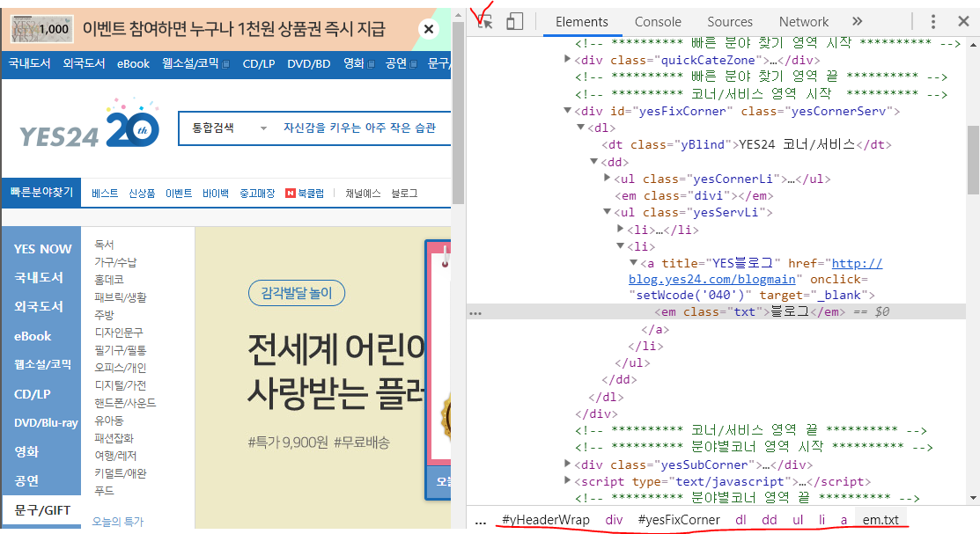Viewport: 980px width, 534px height.
Task: Close the DevTools panel
Action: click(964, 21)
